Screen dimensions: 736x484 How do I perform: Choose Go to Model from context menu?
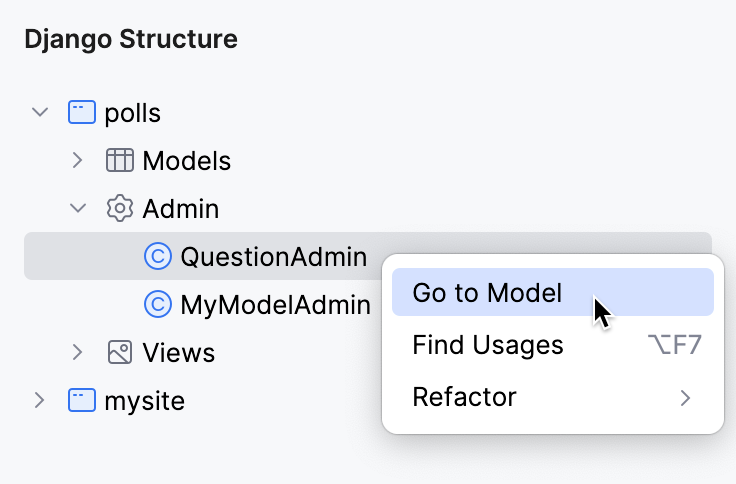tap(487, 292)
